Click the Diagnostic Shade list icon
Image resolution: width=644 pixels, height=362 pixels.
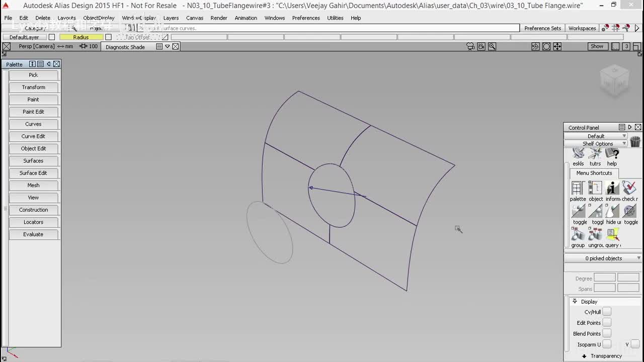point(159,46)
